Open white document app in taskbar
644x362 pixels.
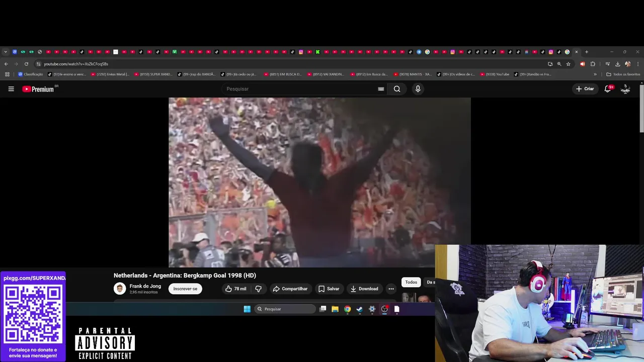click(397, 309)
